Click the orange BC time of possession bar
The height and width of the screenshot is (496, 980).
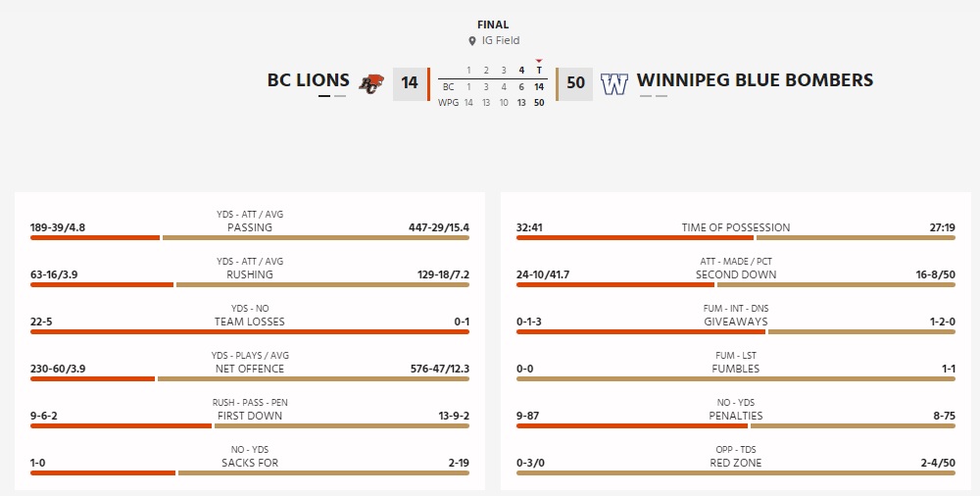point(635,237)
